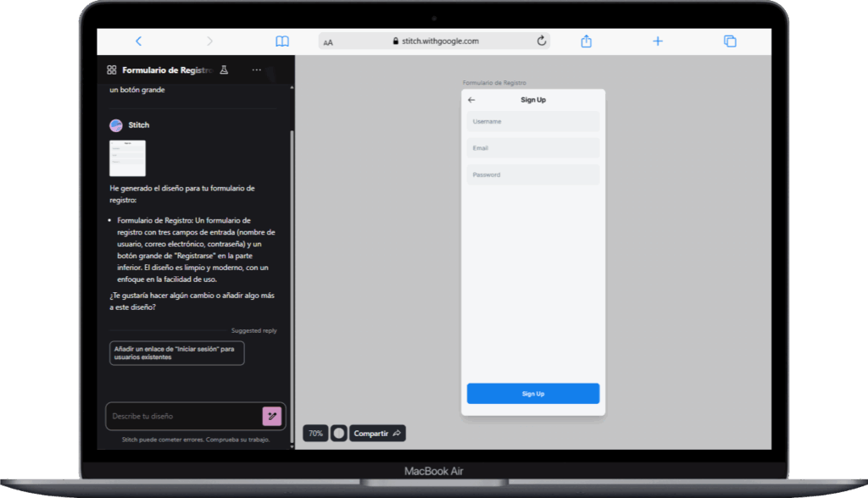Click the Safari AA reader settings button
868x498 pixels.
(x=328, y=41)
